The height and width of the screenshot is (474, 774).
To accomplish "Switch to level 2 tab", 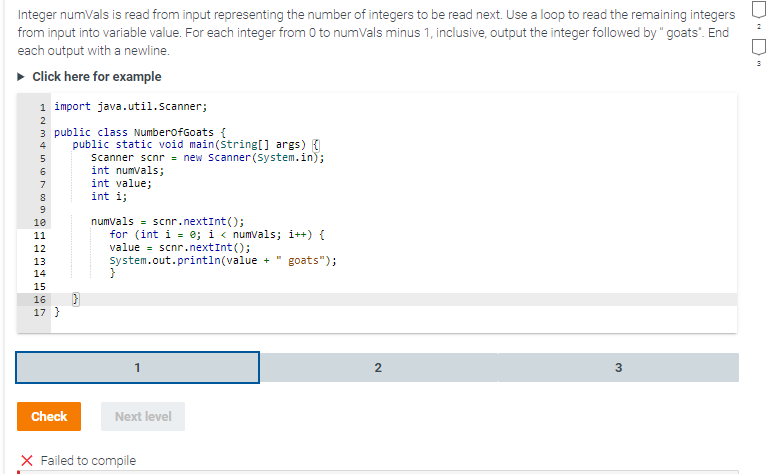I will point(378,367).
